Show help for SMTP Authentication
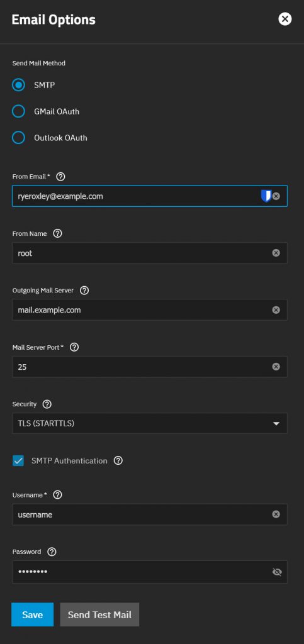304x644 pixels. [118, 461]
